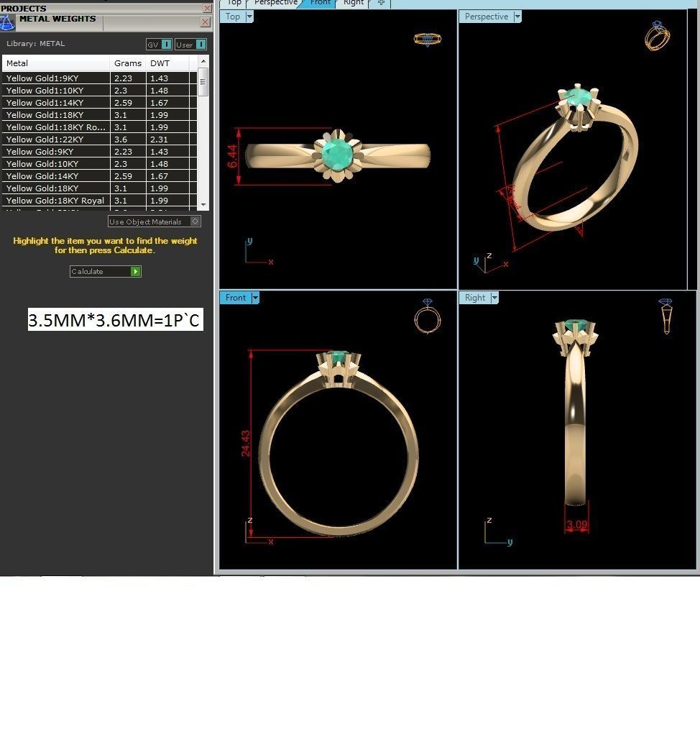Sort by the Grams column header
The width and height of the screenshot is (700, 735).
coord(128,63)
